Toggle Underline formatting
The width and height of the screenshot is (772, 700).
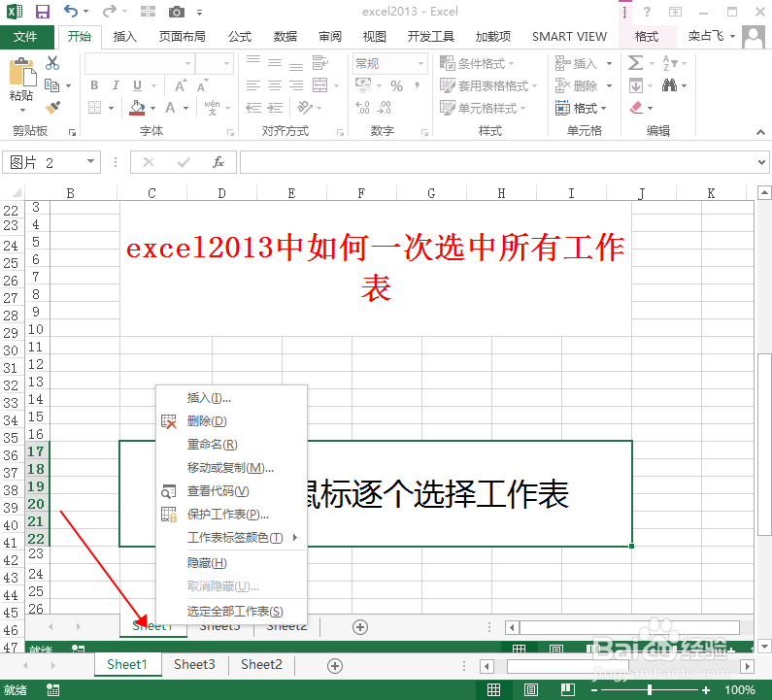pos(137,85)
